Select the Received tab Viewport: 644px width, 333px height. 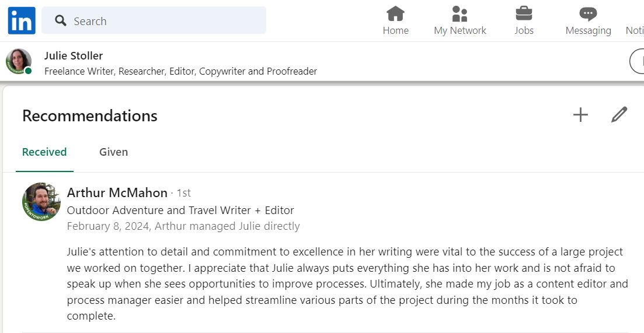[x=44, y=152]
